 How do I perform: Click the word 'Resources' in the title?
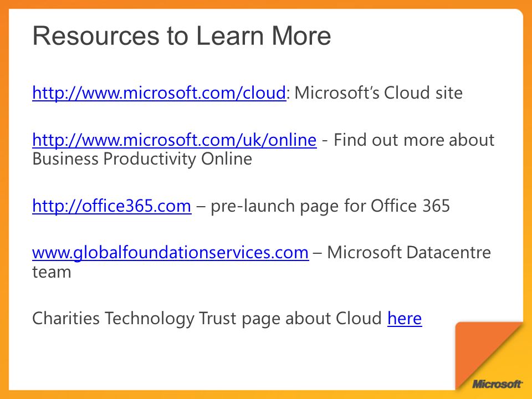coord(96,36)
